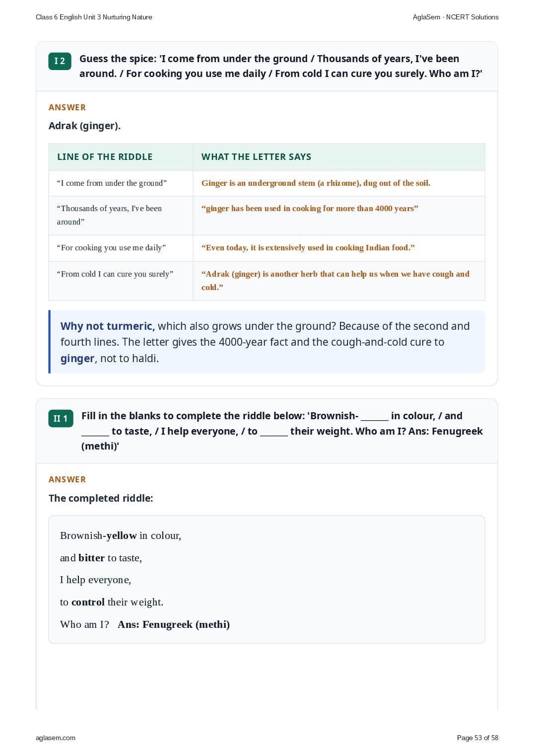Click the '4000 years' quote cell

339,216
